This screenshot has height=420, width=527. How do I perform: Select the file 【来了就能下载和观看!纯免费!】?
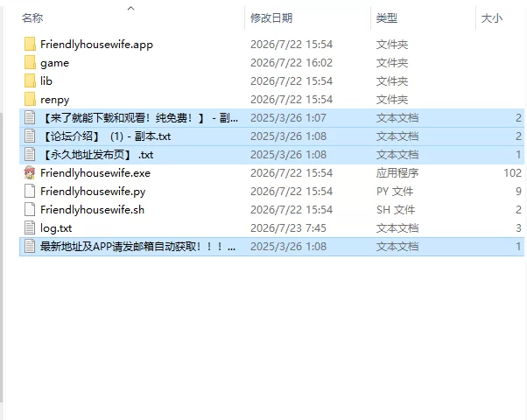[x=139, y=118]
